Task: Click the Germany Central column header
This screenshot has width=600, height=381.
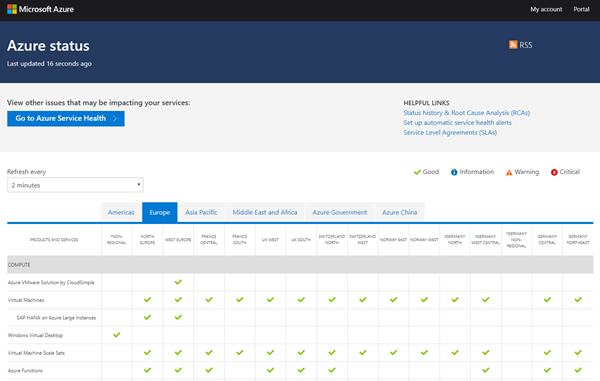Action: (x=547, y=239)
